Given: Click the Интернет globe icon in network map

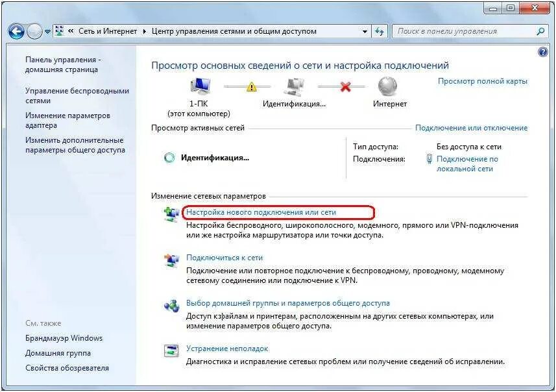Looking at the screenshot, I should point(387,86).
